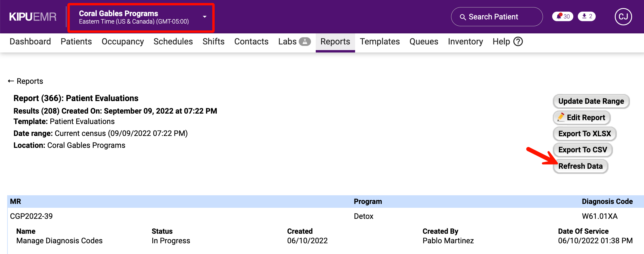Click the MR number CGP2022-39
Image resolution: width=644 pixels, height=254 pixels.
click(31, 216)
